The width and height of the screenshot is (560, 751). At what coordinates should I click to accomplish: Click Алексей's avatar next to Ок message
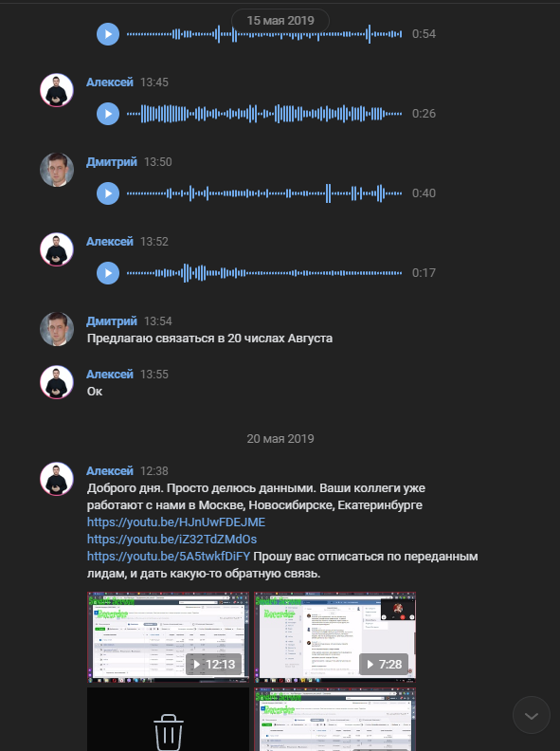tap(57, 382)
